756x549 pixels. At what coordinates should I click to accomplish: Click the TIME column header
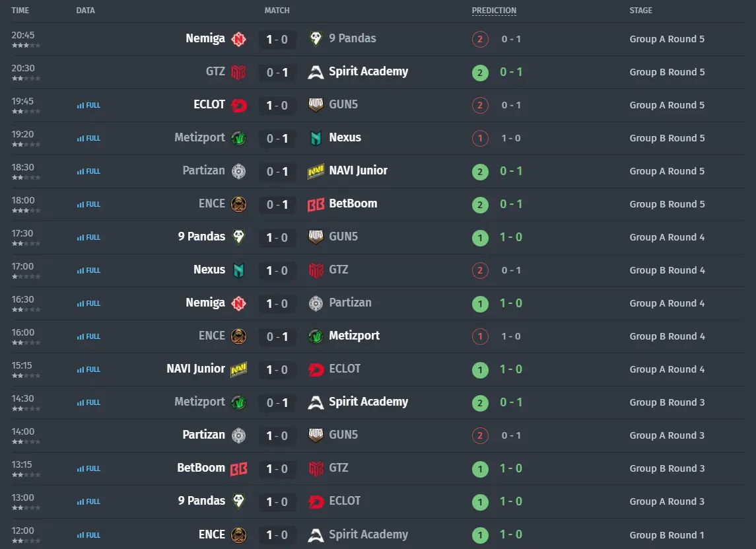click(x=20, y=11)
